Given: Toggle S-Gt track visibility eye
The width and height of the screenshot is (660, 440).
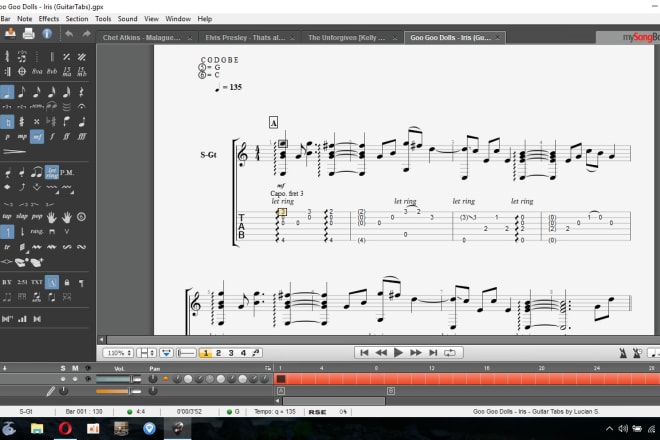Looking at the screenshot, I should 88,379.
